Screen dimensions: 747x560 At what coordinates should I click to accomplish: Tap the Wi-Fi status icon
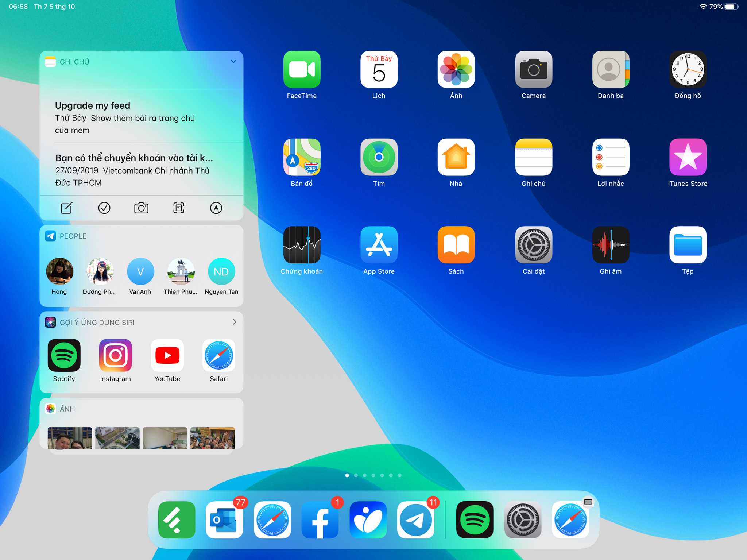[x=703, y=7]
